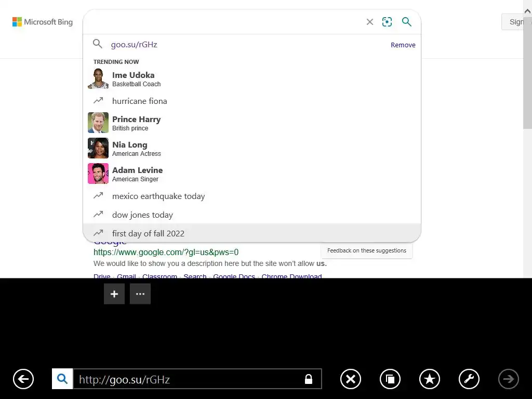This screenshot has height=399, width=532.
Task: Click Nia Long thumbnail photo
Action: tap(98, 148)
